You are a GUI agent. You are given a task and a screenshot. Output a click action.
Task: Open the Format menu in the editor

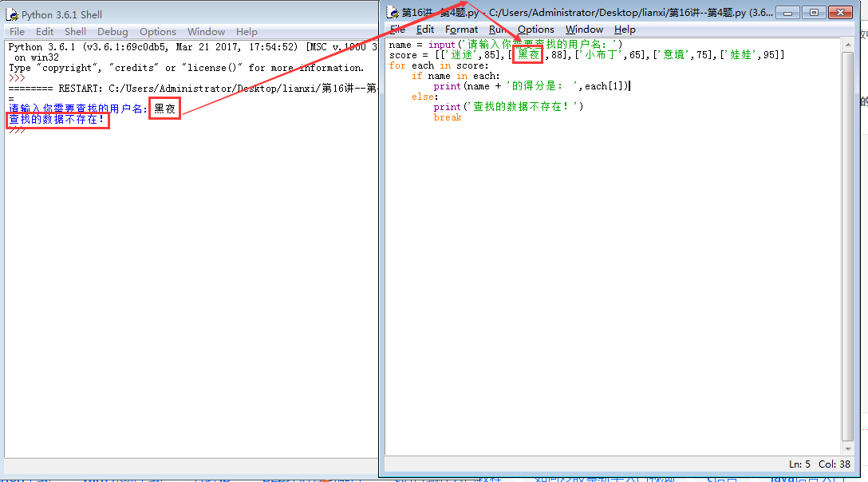pyautogui.click(x=461, y=30)
